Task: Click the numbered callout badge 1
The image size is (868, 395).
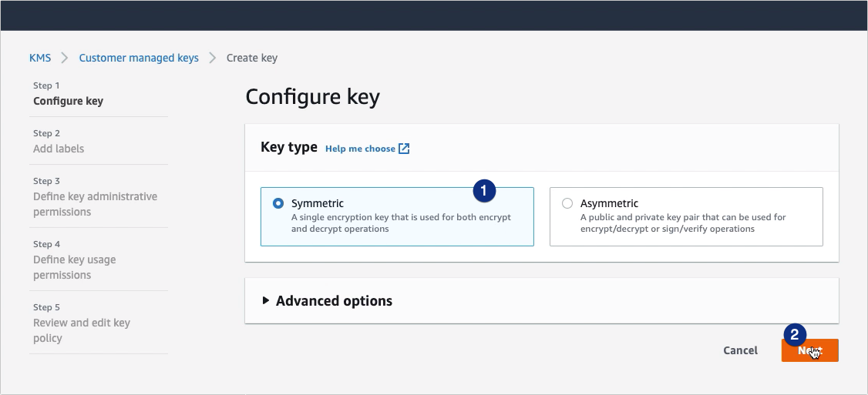Action: point(483,191)
